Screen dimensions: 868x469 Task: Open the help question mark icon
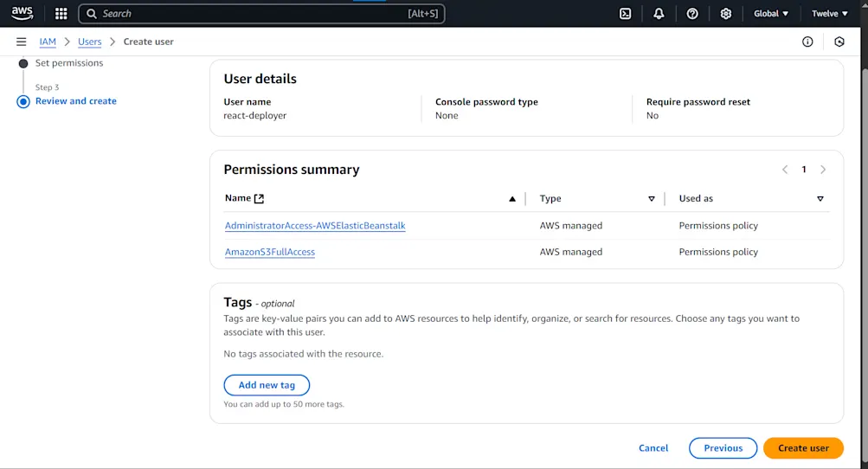pyautogui.click(x=692, y=14)
